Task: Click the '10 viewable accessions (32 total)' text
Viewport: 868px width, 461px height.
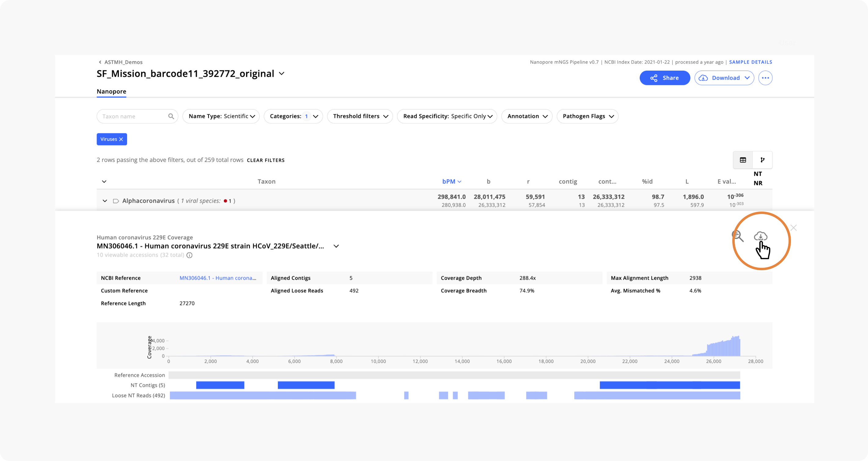Action: point(141,255)
